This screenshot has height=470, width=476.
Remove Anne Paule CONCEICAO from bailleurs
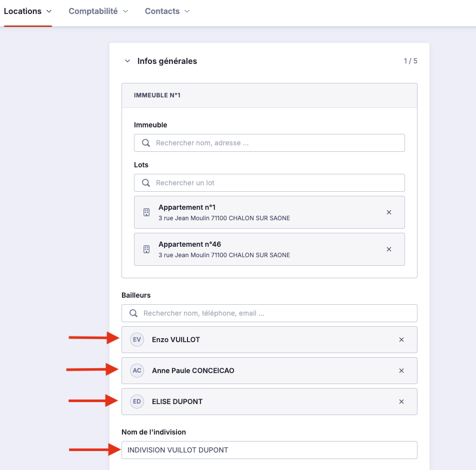tap(401, 371)
